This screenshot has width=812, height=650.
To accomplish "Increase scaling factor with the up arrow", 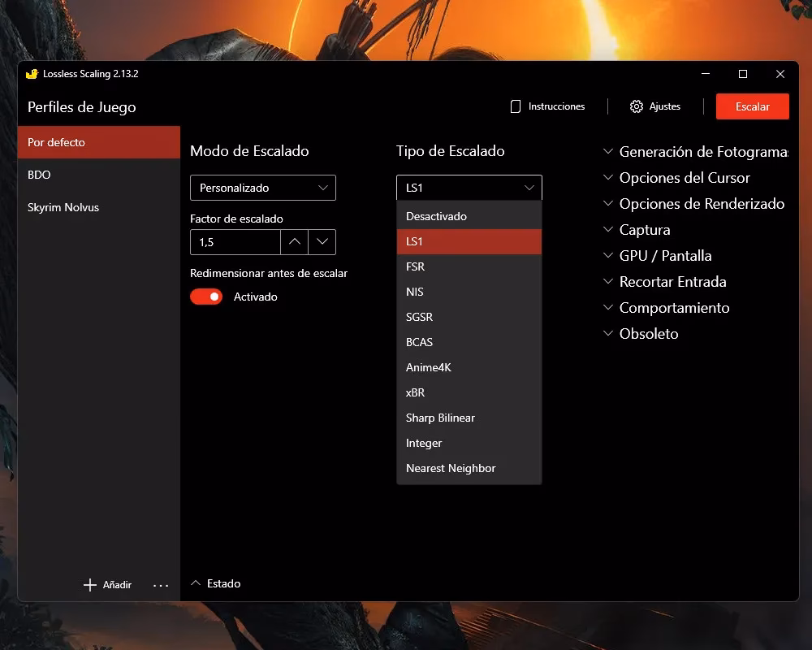I will tap(294, 242).
